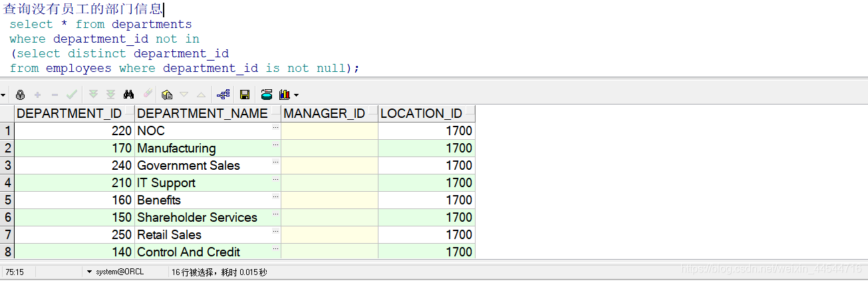Click the lock edit-data icon

coord(20,95)
